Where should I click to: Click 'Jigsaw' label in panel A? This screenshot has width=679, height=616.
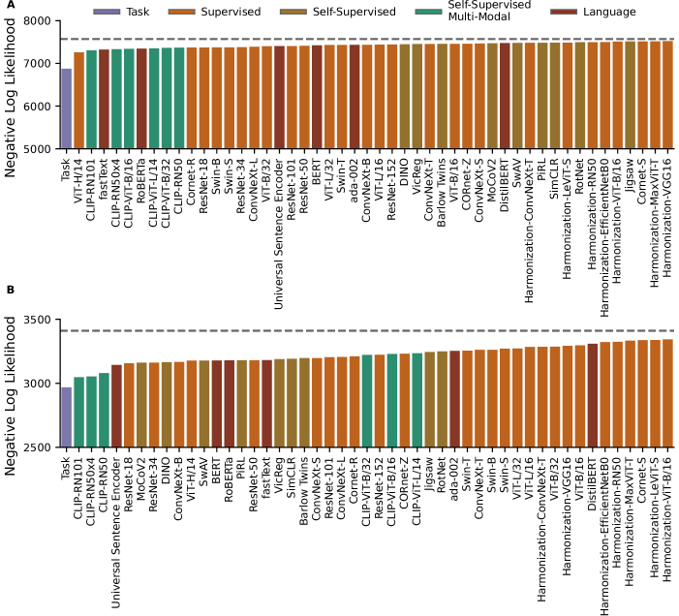[630, 175]
